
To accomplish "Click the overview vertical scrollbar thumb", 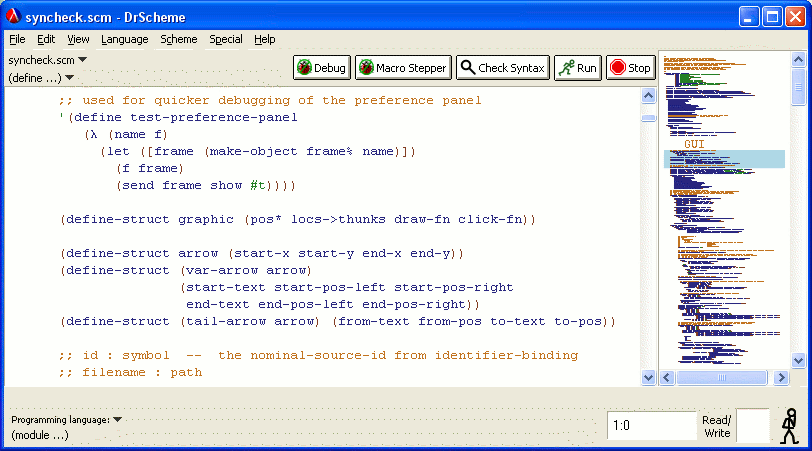I will (x=798, y=87).
